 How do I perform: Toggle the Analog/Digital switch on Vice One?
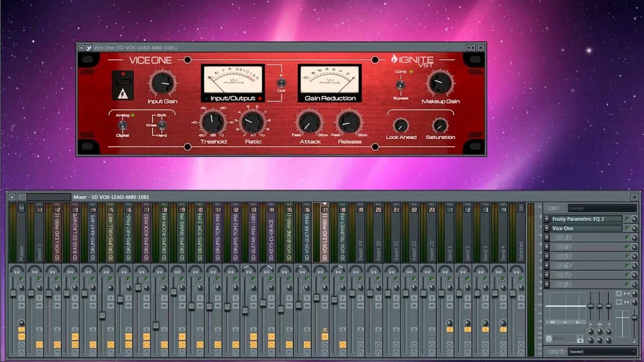point(122,125)
